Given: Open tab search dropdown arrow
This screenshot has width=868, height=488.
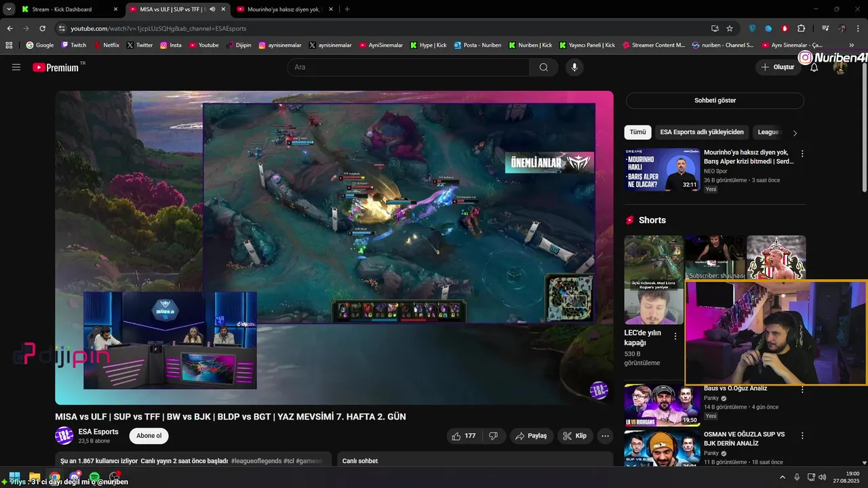Looking at the screenshot, I should [9, 9].
